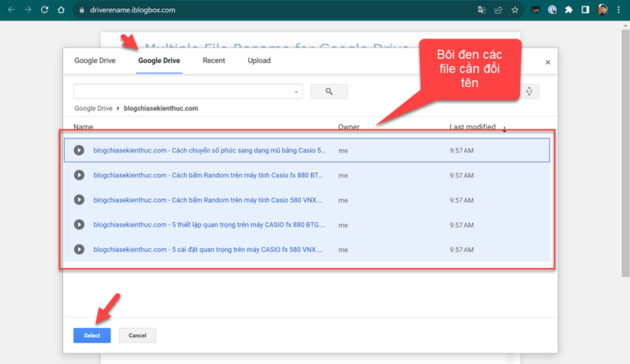Close the file picker dialog
Viewport: 630px width, 364px height.
tap(548, 62)
